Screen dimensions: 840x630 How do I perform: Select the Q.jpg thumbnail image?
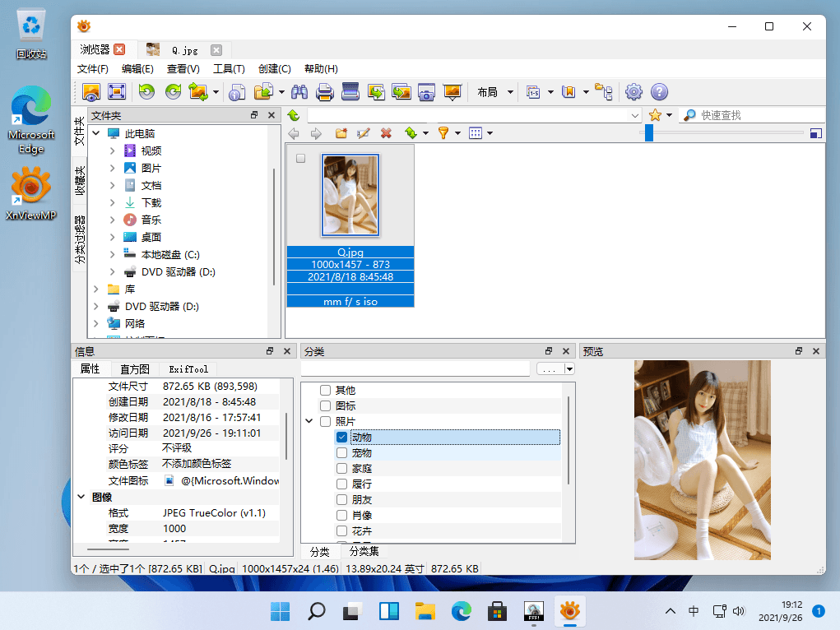tap(350, 195)
